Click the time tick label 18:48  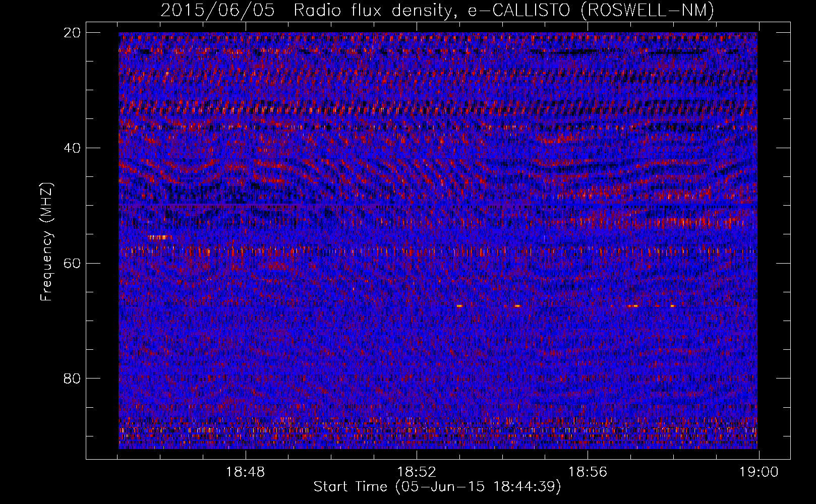coord(245,472)
